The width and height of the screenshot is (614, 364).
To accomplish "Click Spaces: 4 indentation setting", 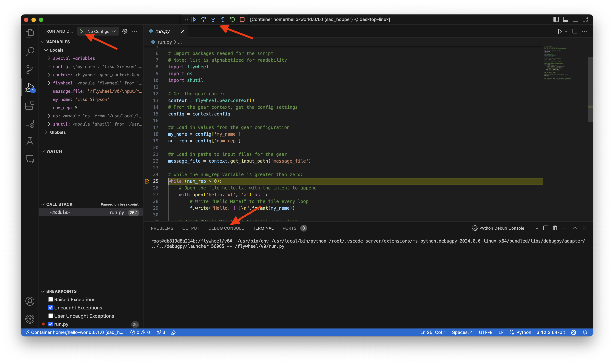I will (462, 332).
